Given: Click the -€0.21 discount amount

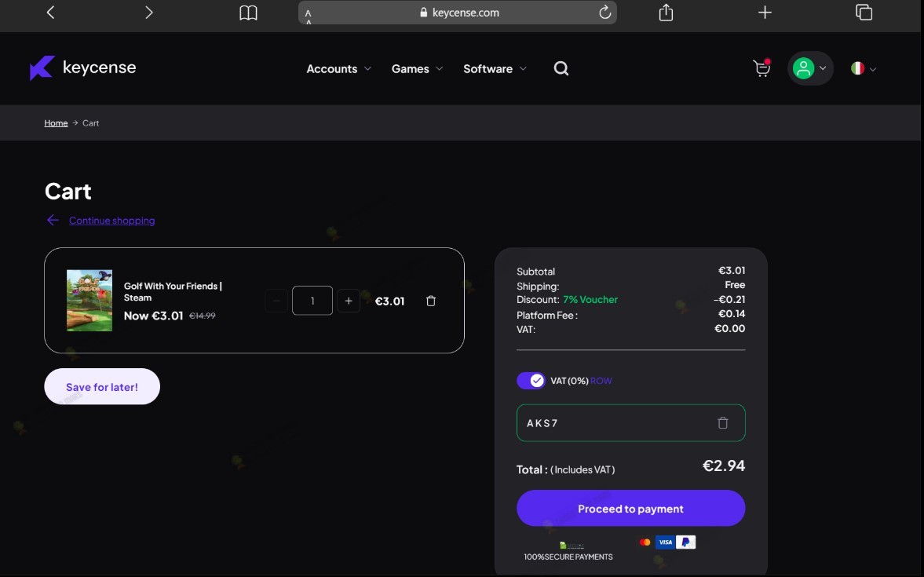Looking at the screenshot, I should pos(729,299).
